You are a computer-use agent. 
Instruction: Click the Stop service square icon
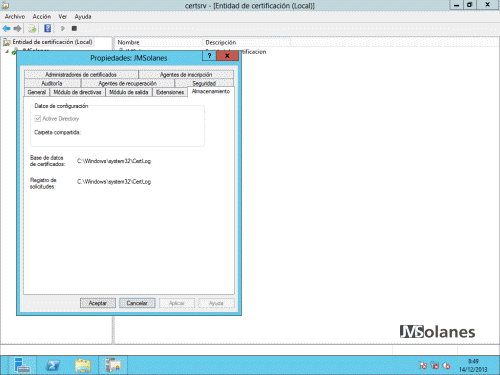(x=74, y=29)
